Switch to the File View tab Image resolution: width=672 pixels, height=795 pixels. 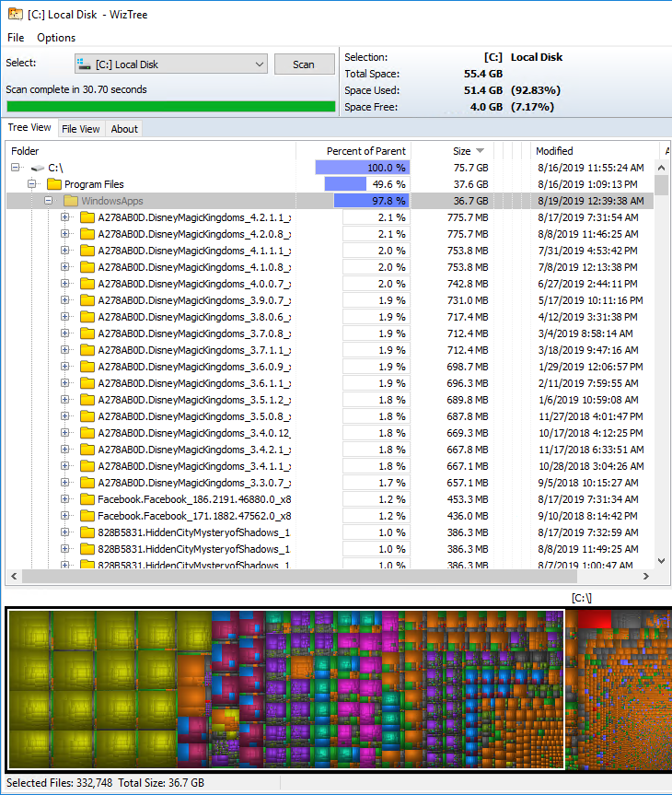click(81, 129)
